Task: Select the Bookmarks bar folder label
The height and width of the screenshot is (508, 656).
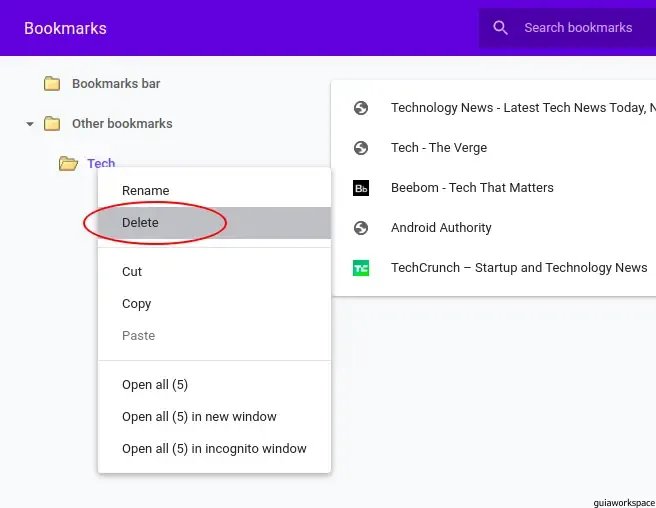Action: [x=116, y=84]
